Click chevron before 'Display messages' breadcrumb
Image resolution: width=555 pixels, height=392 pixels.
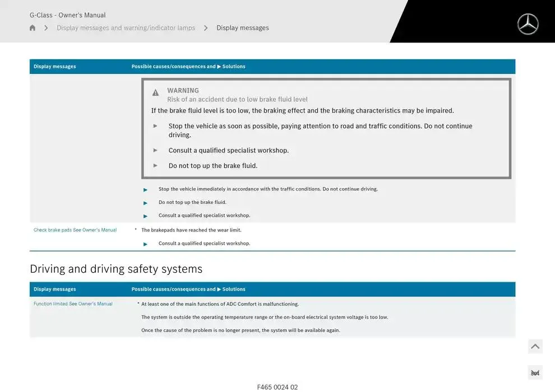click(206, 28)
